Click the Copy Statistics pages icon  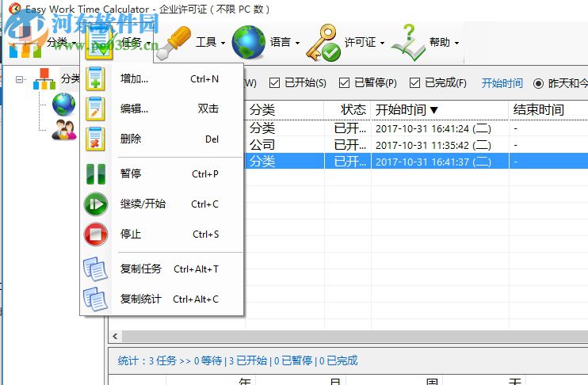pos(96,299)
